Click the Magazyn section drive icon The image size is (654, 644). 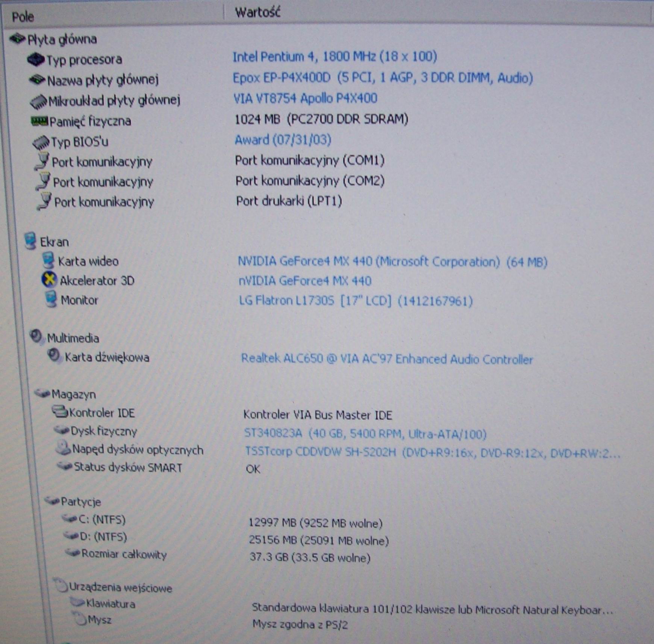click(42, 393)
